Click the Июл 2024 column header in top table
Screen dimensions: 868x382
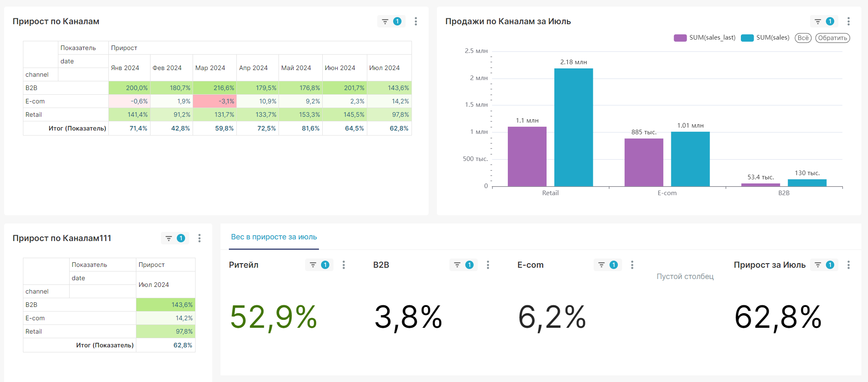(384, 68)
